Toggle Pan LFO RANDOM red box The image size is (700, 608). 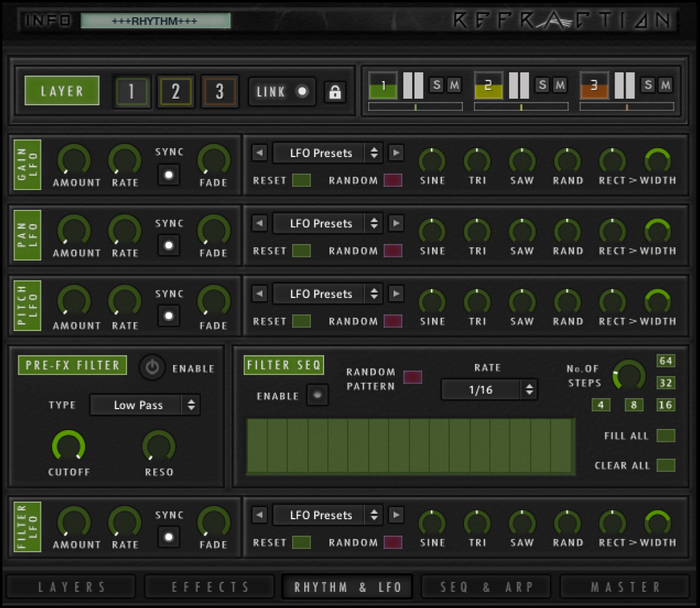click(x=393, y=250)
